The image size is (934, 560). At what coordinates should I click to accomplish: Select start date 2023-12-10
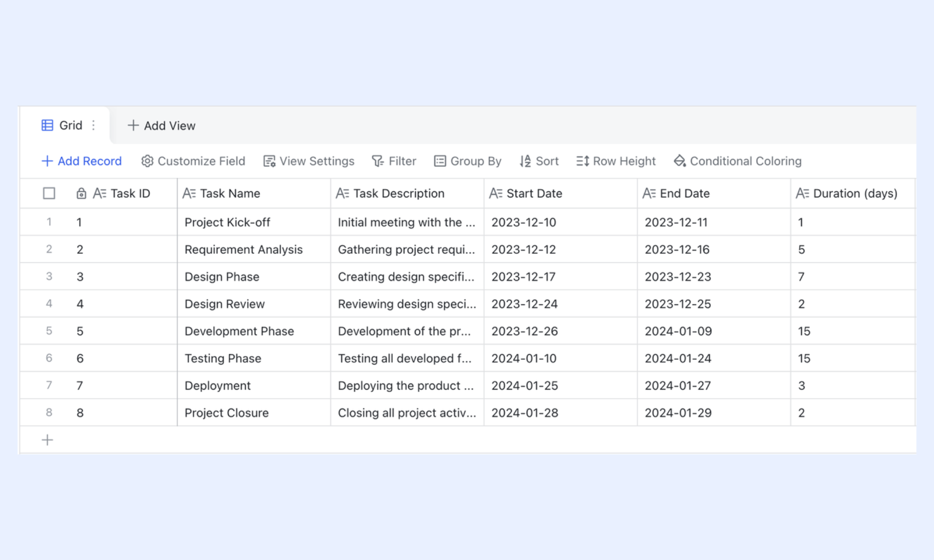[560, 222]
